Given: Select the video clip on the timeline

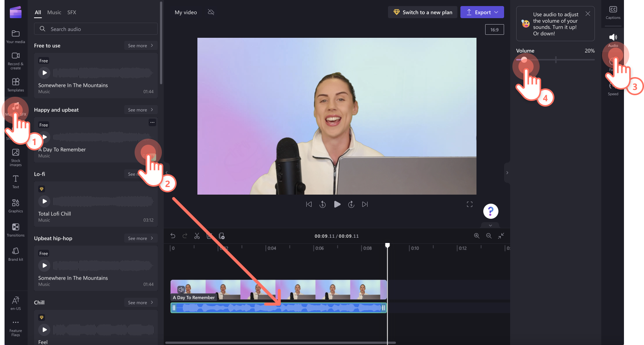Looking at the screenshot, I should 279,289.
